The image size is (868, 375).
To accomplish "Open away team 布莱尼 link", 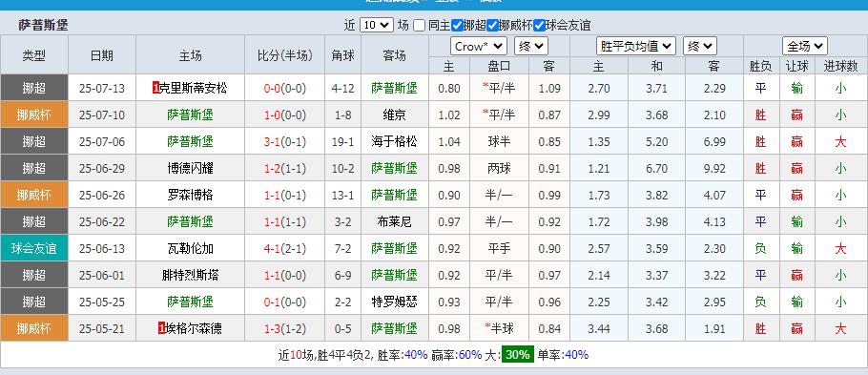I will coord(394,222).
